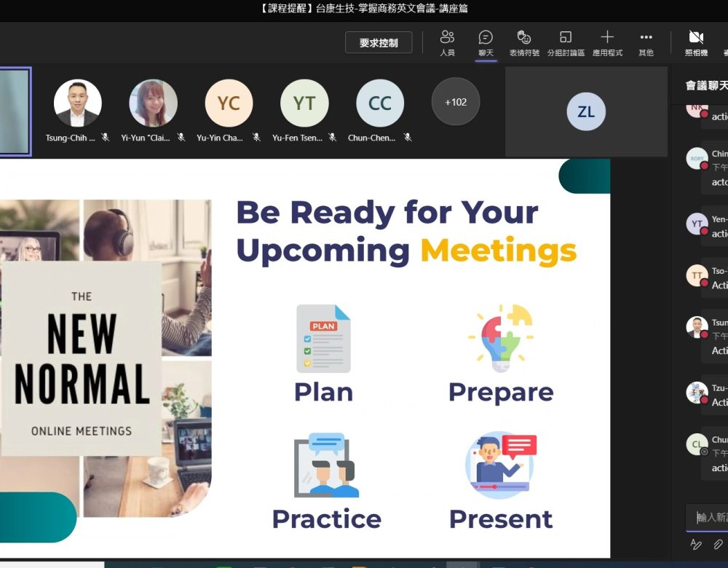The width and height of the screenshot is (728, 568).
Task: Open the Apps (應用程式) plus icon
Action: coord(607,42)
